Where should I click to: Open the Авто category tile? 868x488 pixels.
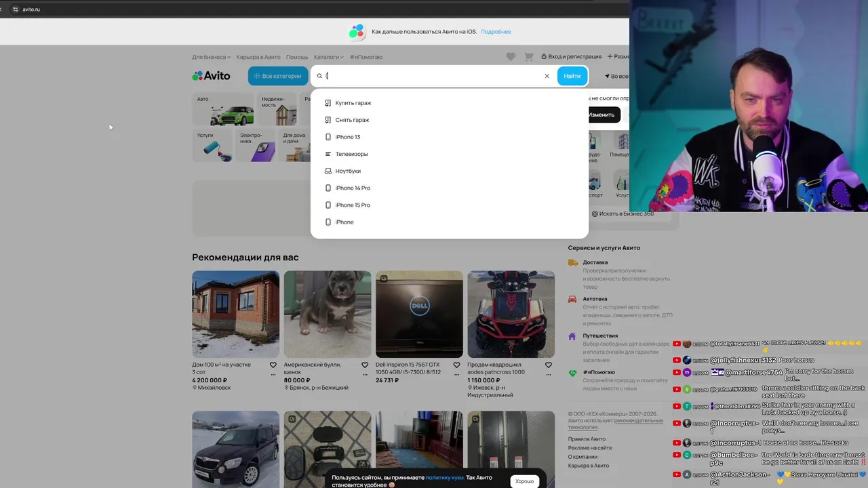(x=224, y=109)
